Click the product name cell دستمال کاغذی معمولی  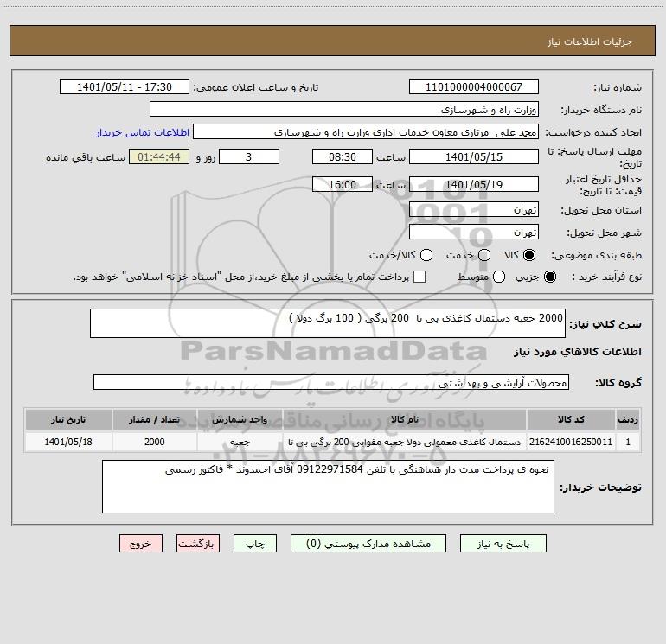coord(405,442)
